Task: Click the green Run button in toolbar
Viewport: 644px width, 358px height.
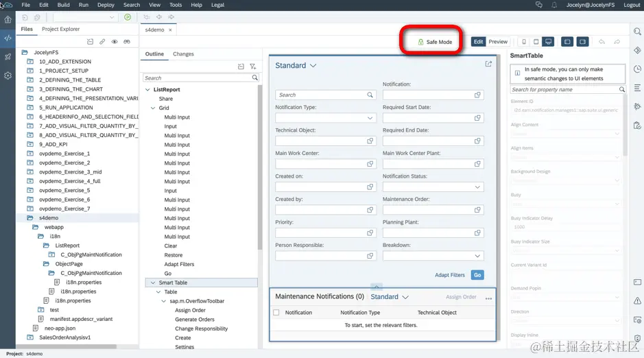Action: point(128,17)
